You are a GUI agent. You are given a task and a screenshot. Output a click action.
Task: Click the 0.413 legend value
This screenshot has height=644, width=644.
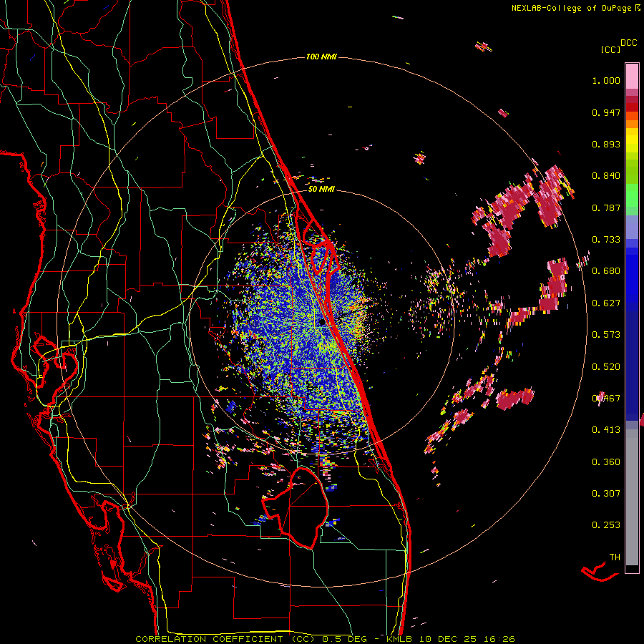606,430
